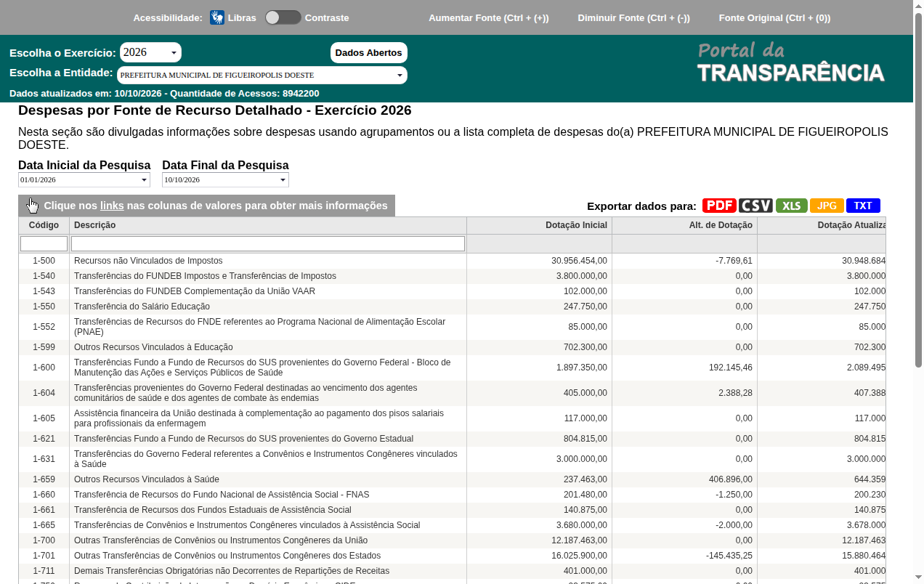Click 'Transferência do Salário Educação' description
924x584 pixels.
point(142,307)
